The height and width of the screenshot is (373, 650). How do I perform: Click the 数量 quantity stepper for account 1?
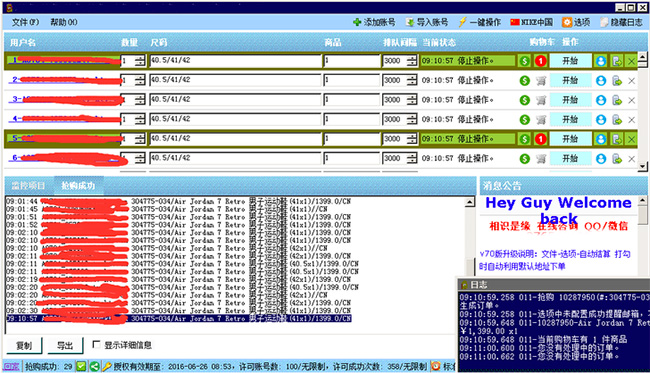pos(140,61)
